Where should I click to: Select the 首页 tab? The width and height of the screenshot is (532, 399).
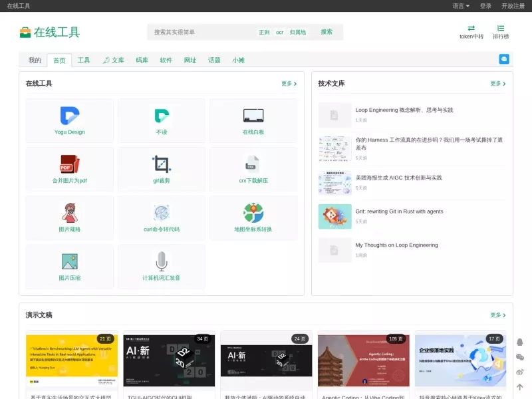pos(59,61)
